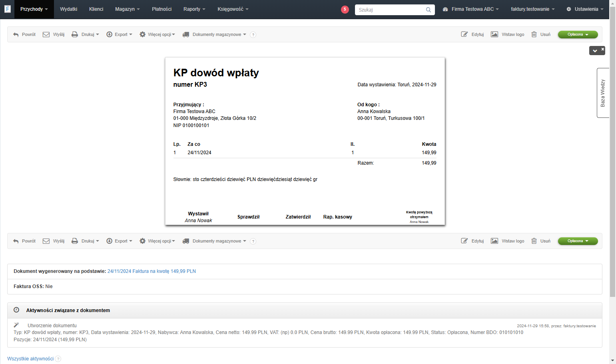
Task: Click the magnifier icon in the search box
Action: pos(429,10)
